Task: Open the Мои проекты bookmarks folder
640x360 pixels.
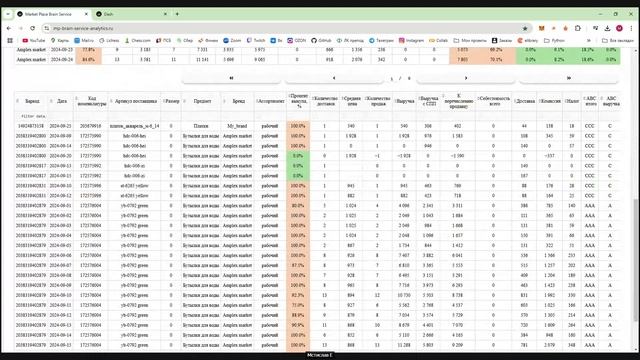Action: point(470,40)
